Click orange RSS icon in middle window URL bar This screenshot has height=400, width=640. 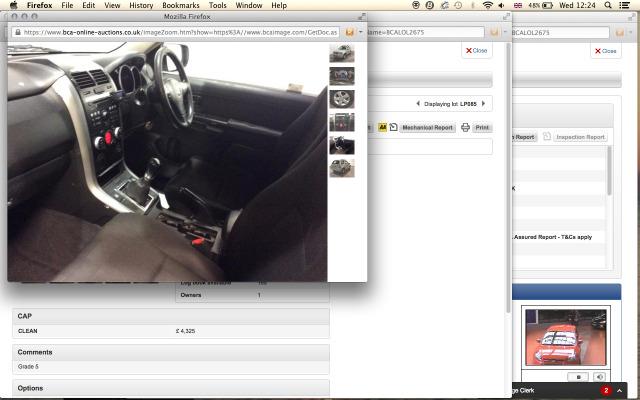click(x=494, y=32)
